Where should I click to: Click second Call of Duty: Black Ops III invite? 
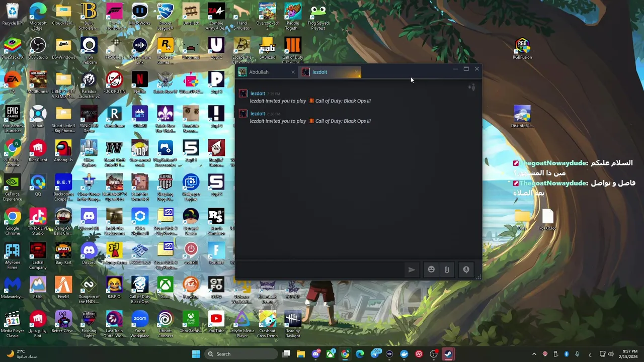[x=343, y=121]
